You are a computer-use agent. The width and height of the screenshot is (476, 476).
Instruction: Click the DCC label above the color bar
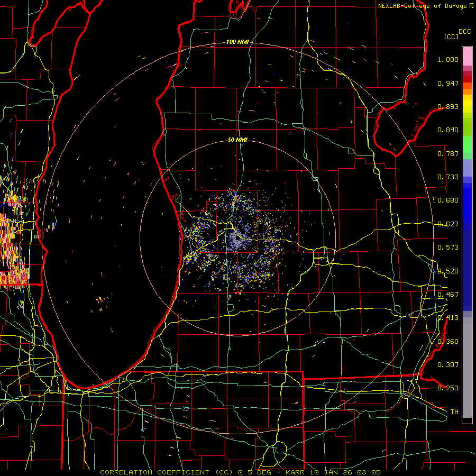point(464,32)
